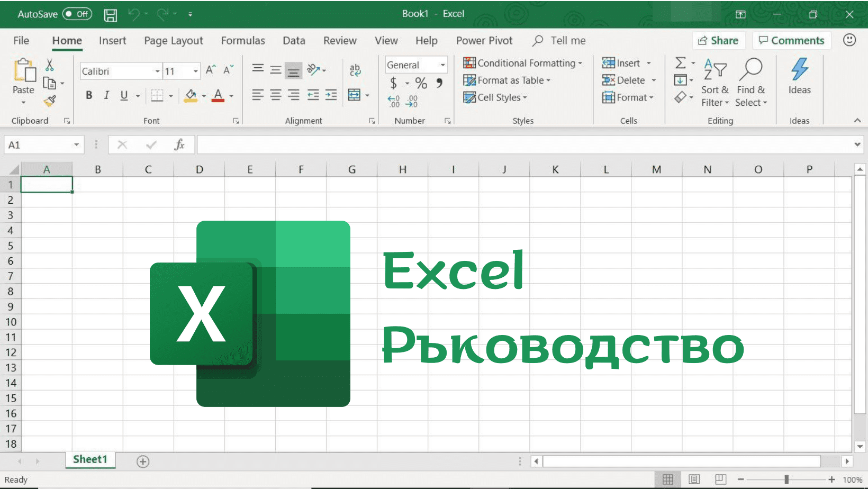Toggle Italic formatting
Viewport: 868px width, 489px height.
point(106,95)
